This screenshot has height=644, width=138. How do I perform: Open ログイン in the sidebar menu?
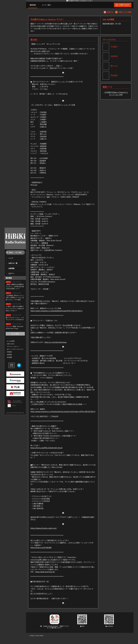15,273
